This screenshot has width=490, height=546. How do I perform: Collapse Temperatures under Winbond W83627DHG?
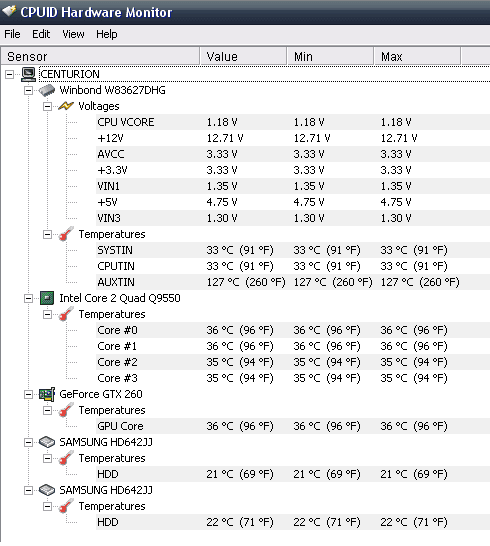tap(47, 234)
